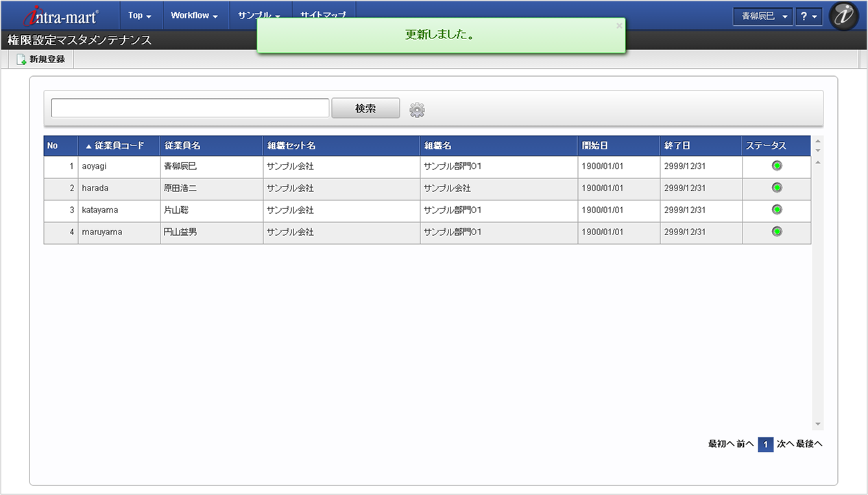Open the Top menu
This screenshot has height=495, width=868.
point(140,15)
